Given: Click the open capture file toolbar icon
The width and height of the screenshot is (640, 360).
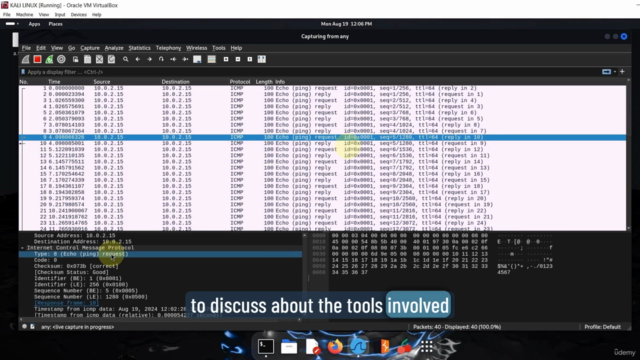Looking at the screenshot, I should click(76, 59).
